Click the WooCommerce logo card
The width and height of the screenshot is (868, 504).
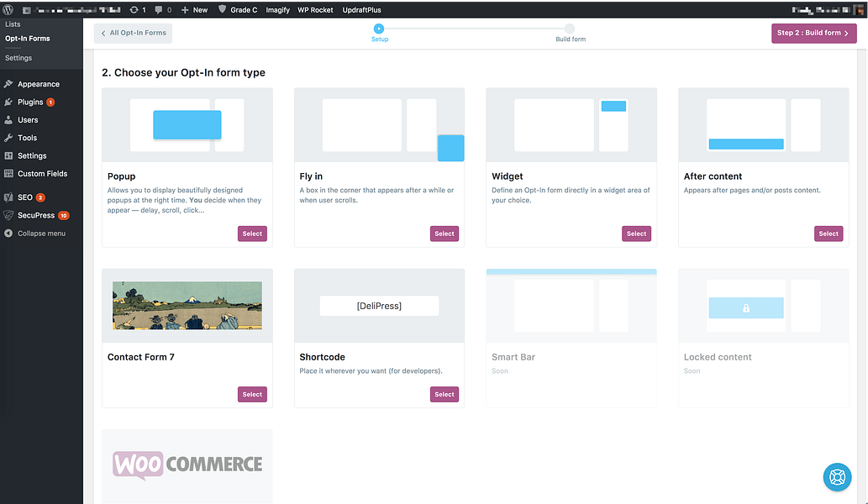coord(187,465)
